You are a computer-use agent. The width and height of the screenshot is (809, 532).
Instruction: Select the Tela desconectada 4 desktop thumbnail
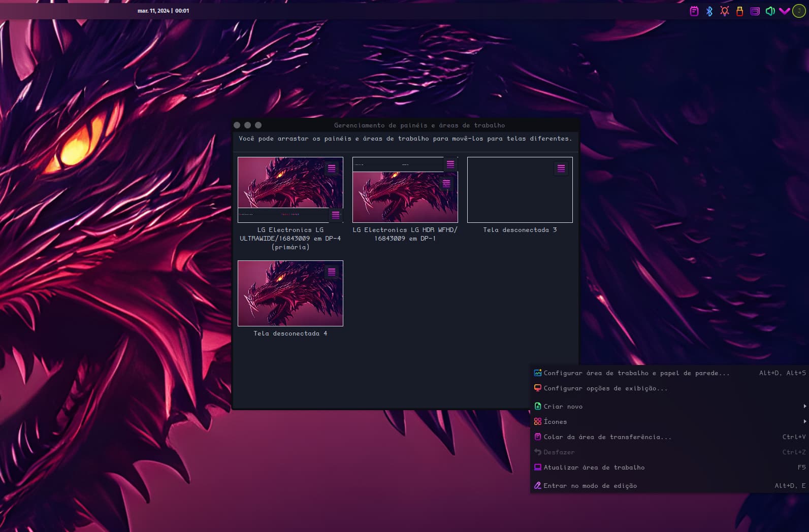click(290, 293)
